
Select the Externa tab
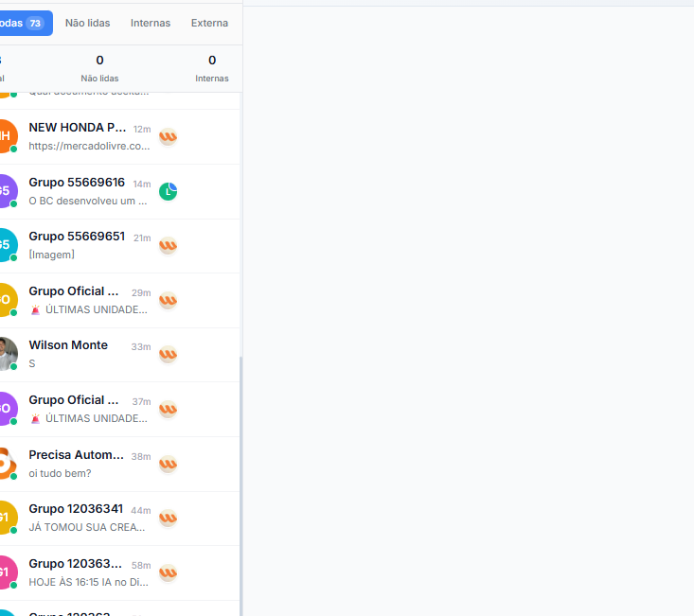(210, 23)
